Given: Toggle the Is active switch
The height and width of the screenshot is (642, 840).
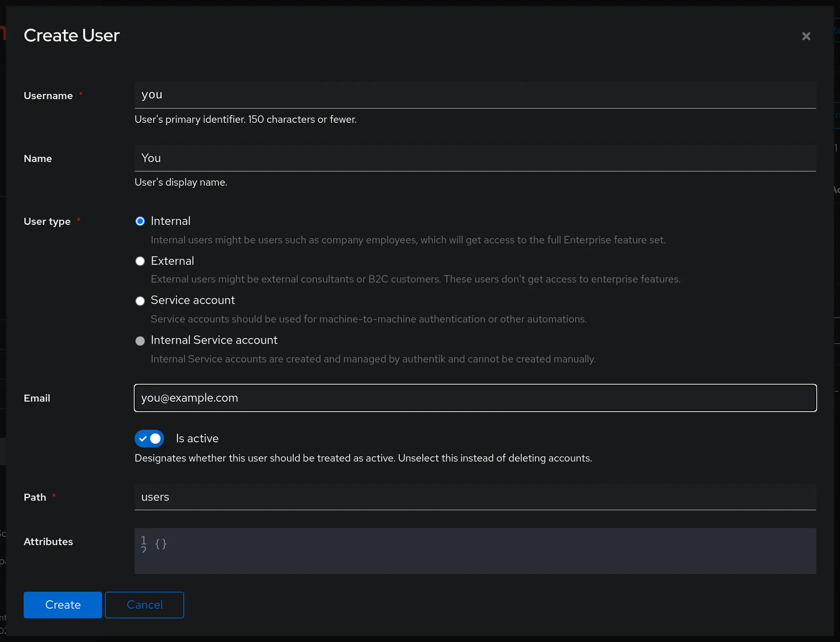Looking at the screenshot, I should (149, 438).
